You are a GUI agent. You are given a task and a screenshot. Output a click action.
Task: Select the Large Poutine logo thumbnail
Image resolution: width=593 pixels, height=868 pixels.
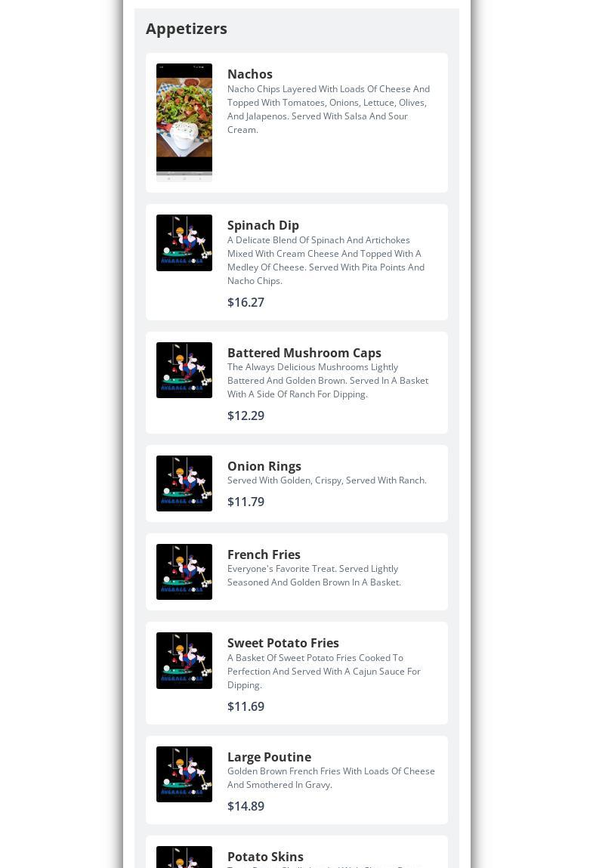tap(184, 774)
